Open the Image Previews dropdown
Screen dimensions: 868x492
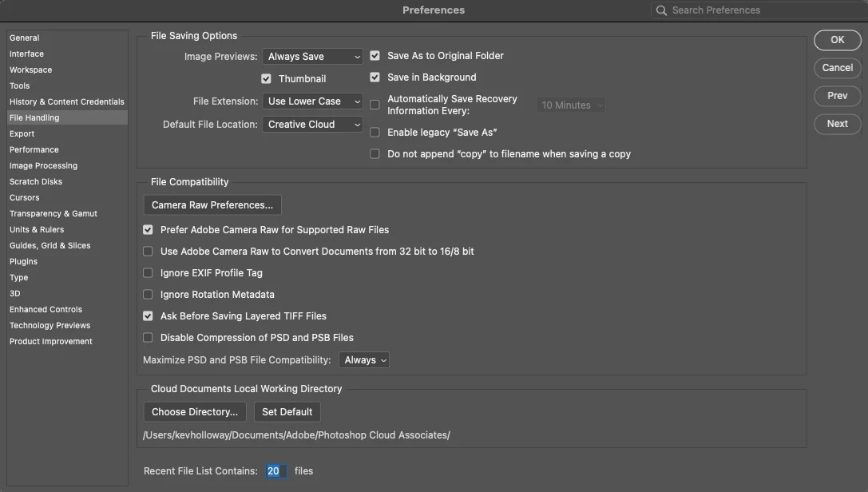tap(313, 57)
